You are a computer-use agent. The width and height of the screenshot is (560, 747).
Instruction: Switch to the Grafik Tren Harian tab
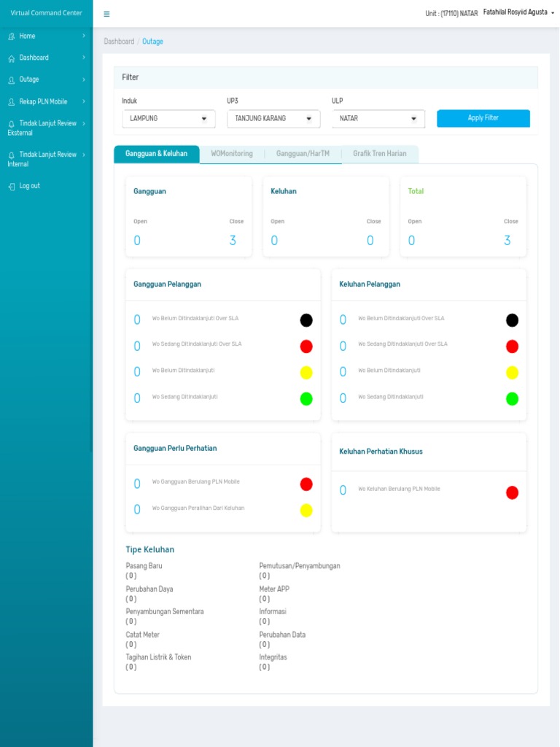pyautogui.click(x=379, y=154)
